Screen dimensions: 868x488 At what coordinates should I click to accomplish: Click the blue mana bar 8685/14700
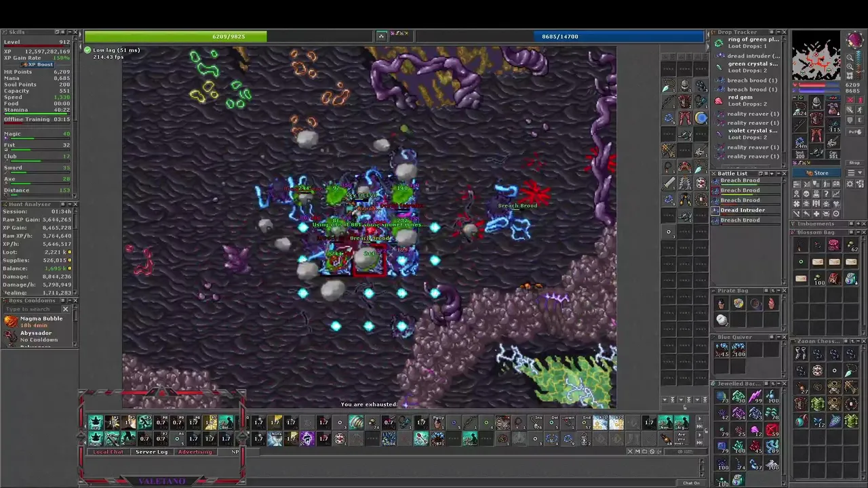[560, 36]
